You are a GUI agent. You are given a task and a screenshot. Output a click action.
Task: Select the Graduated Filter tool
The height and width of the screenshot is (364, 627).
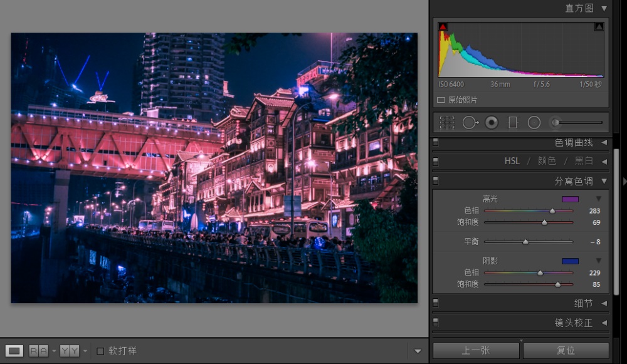click(x=512, y=123)
